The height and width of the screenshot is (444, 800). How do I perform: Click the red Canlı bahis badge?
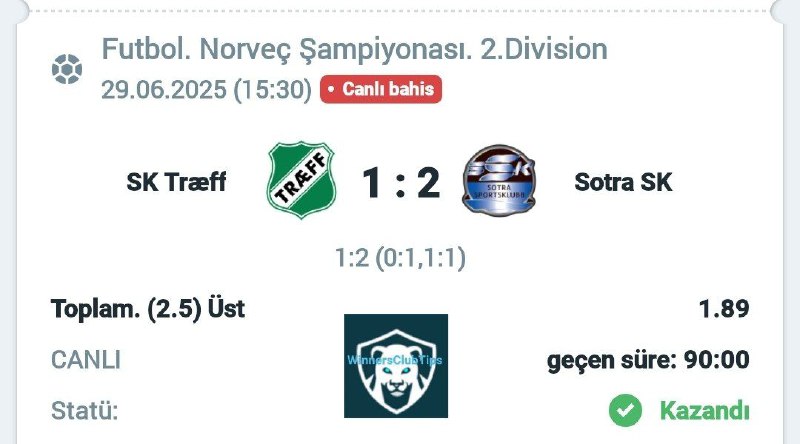[x=381, y=89]
